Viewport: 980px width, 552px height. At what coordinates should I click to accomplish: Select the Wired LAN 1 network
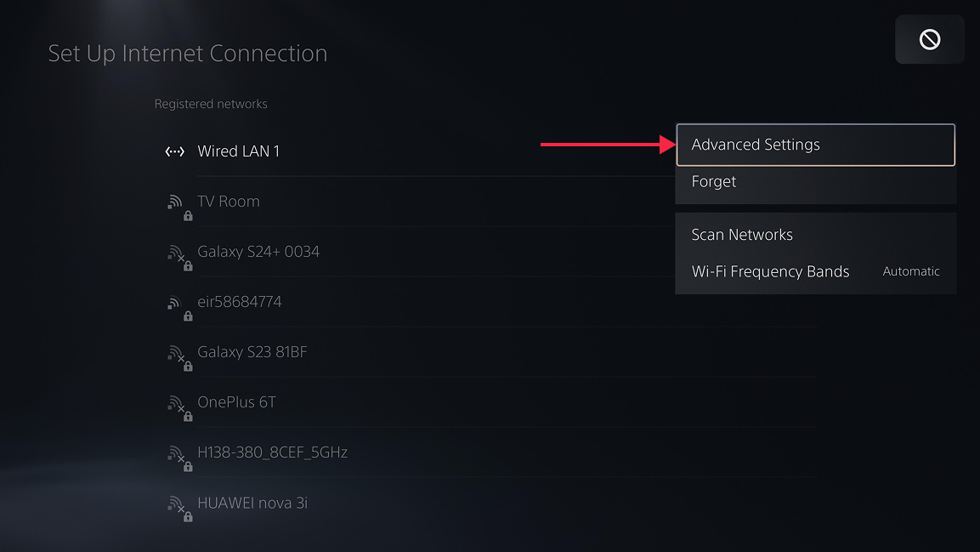coord(238,151)
